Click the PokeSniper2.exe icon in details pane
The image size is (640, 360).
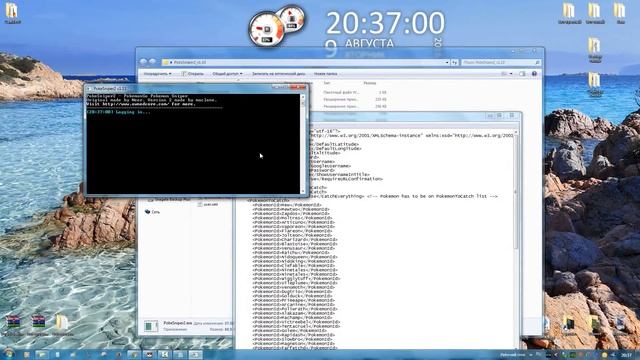pos(151,326)
